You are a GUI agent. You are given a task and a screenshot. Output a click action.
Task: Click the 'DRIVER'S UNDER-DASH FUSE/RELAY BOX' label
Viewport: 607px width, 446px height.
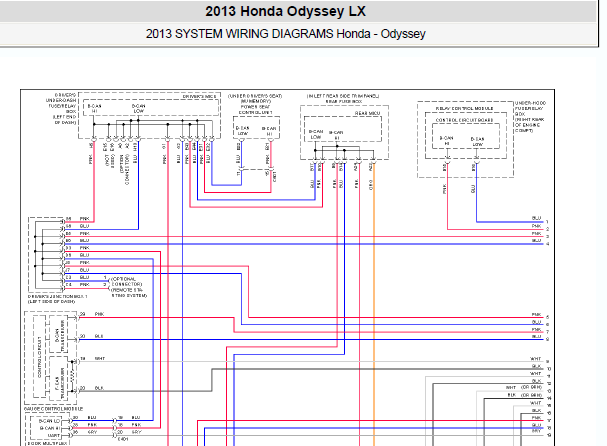pos(62,103)
